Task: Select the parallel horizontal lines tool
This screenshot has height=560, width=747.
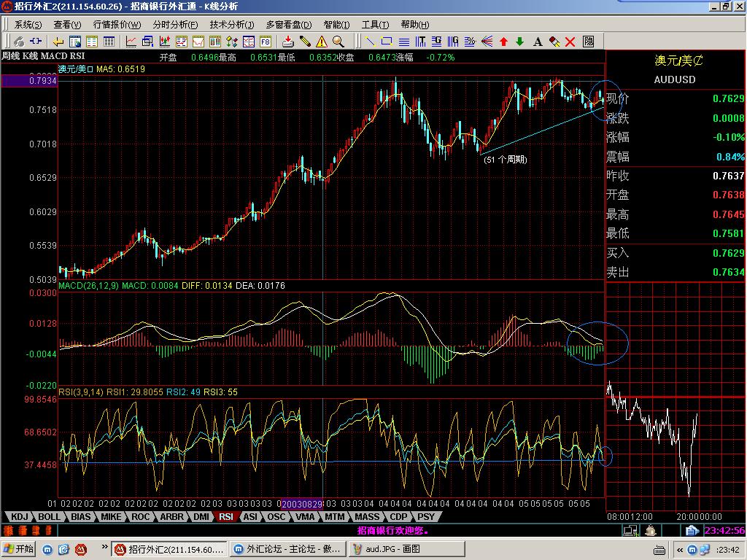Action: tap(403, 42)
